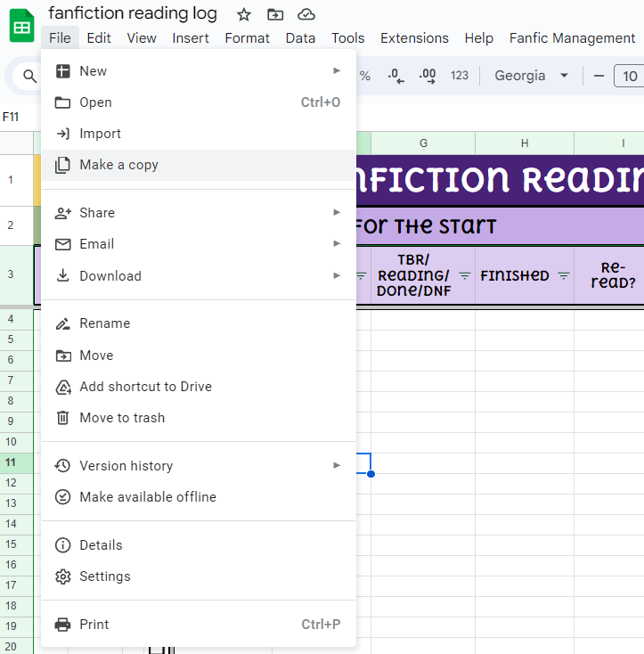
Task: Expand the Version history submenu
Action: click(x=199, y=465)
